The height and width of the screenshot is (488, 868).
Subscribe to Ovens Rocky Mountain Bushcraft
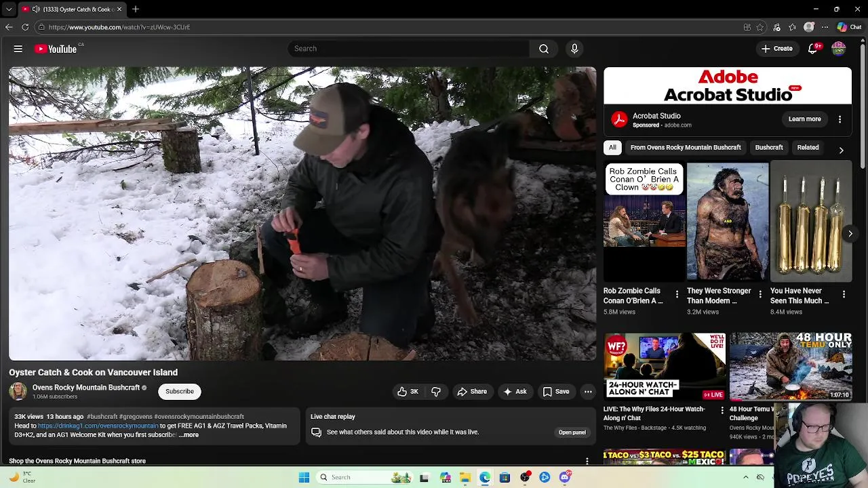coord(180,391)
